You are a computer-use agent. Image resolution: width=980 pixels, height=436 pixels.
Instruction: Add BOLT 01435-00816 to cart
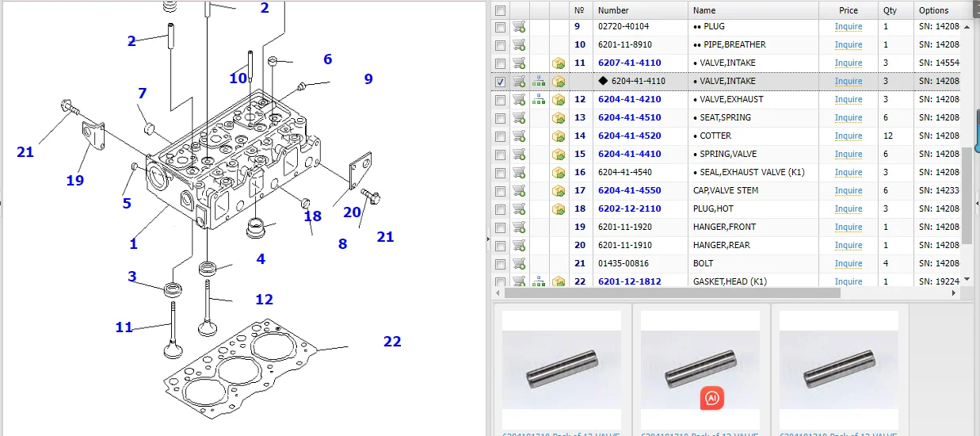point(519,264)
